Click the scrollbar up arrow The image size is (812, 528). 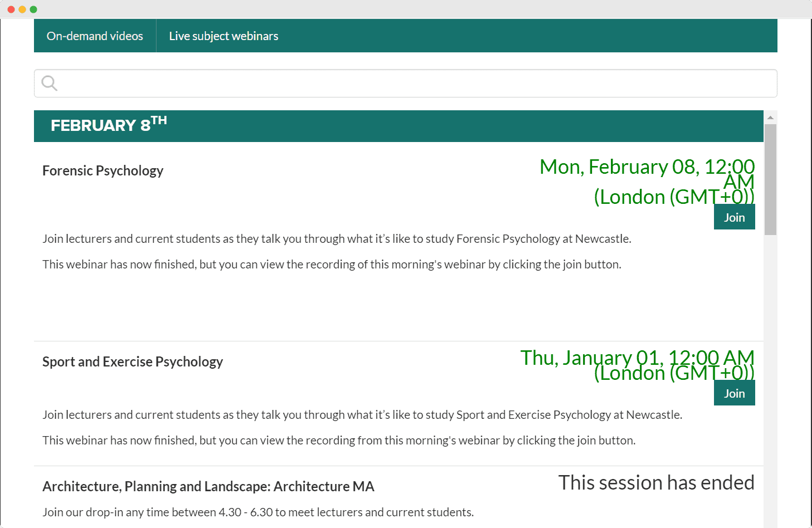(770, 116)
